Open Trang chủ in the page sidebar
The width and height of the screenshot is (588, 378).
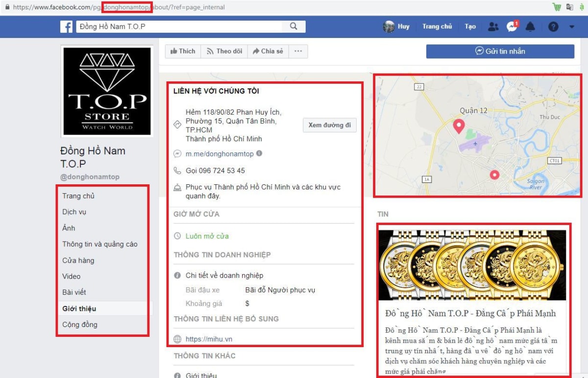78,196
